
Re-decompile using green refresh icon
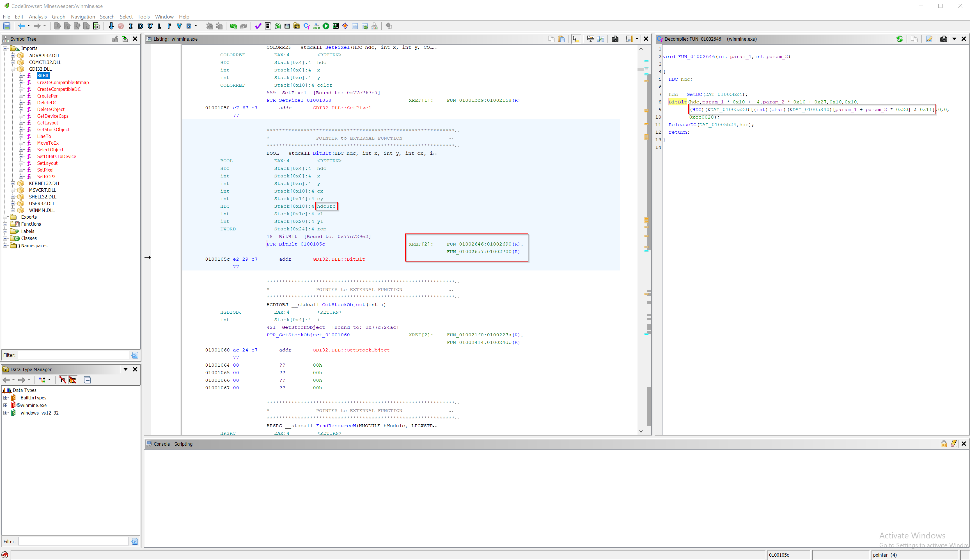click(900, 39)
